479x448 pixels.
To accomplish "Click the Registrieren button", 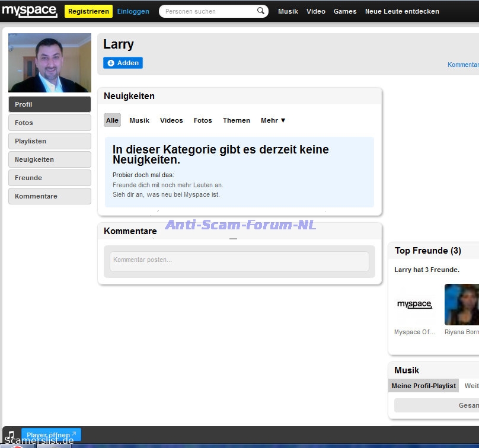I will [88, 11].
